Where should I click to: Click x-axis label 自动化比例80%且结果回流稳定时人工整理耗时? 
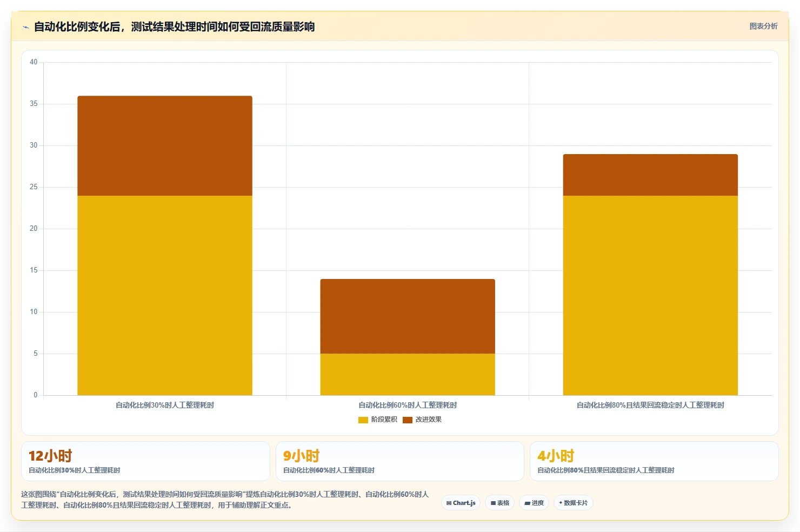(650, 405)
